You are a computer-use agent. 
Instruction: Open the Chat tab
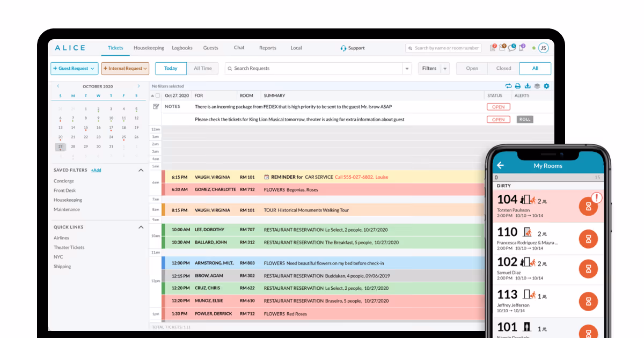[239, 47]
